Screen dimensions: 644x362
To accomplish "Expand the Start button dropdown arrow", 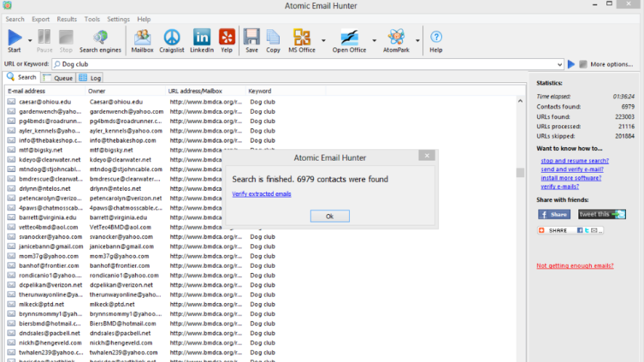I will tap(29, 40).
